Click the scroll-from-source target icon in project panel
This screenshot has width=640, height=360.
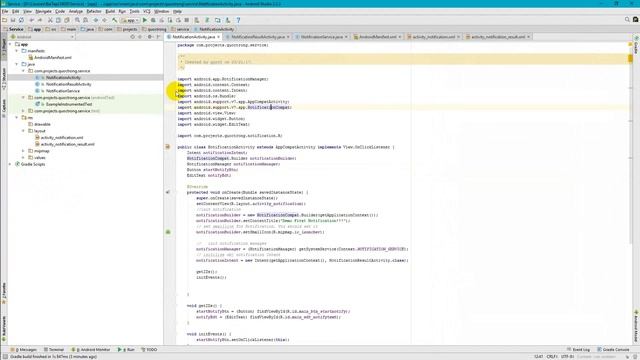pyautogui.click(x=132, y=37)
